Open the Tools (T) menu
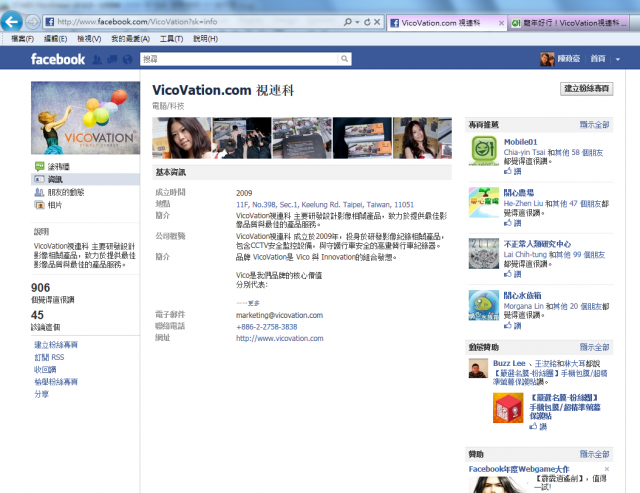Image resolution: width=640 pixels, height=493 pixels. 171,39
